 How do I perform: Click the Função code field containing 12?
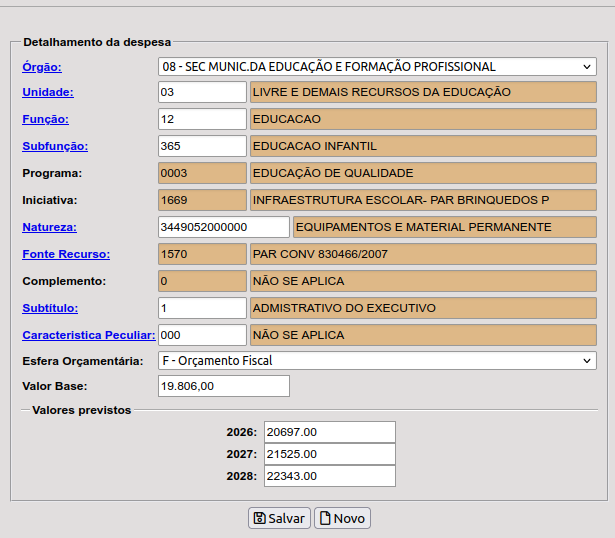point(202,119)
